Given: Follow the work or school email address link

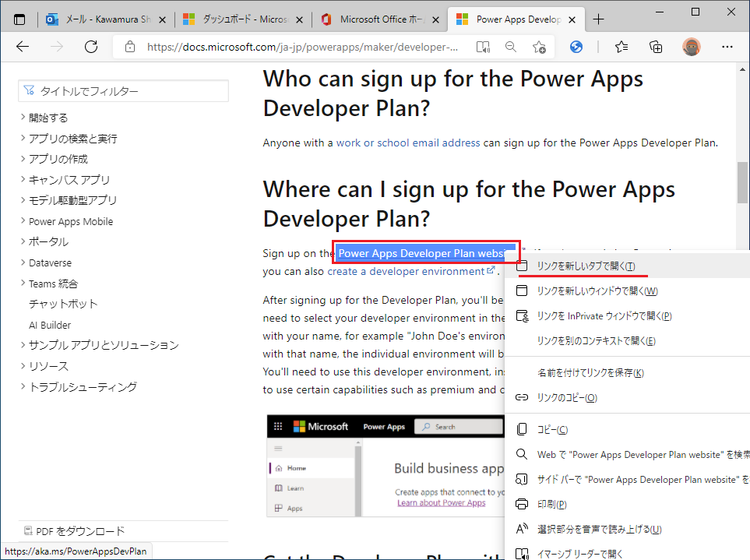Looking at the screenshot, I should click(408, 143).
